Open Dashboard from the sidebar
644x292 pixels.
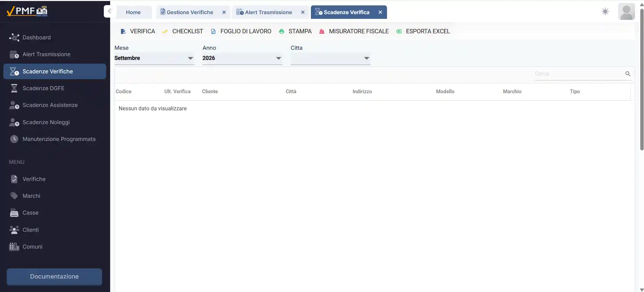pyautogui.click(x=55, y=37)
